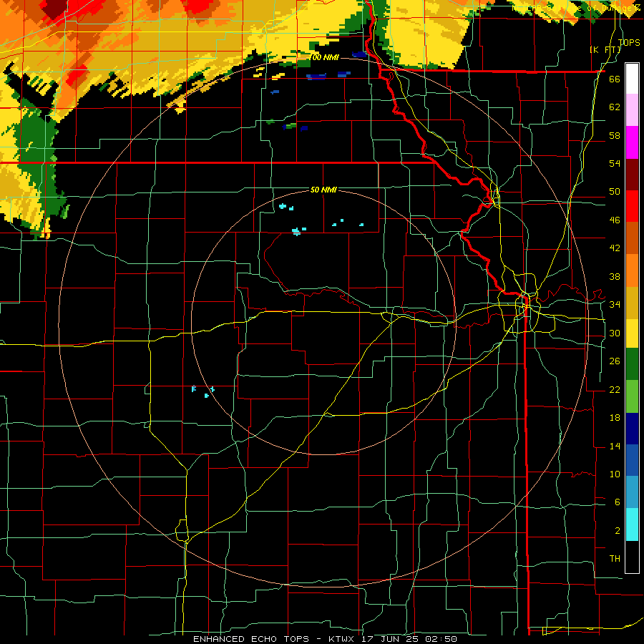Click the '46' legend value

pyautogui.click(x=615, y=220)
